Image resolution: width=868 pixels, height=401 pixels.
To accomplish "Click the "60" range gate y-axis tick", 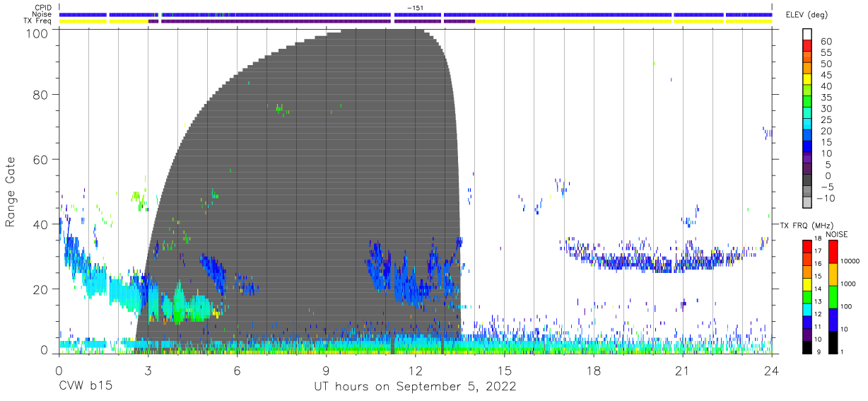I will 41,159.
